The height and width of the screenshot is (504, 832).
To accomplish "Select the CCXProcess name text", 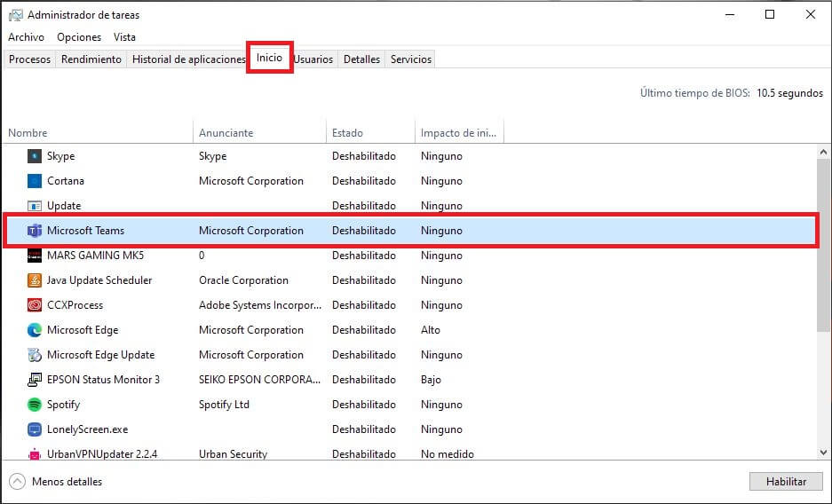I will coord(75,305).
